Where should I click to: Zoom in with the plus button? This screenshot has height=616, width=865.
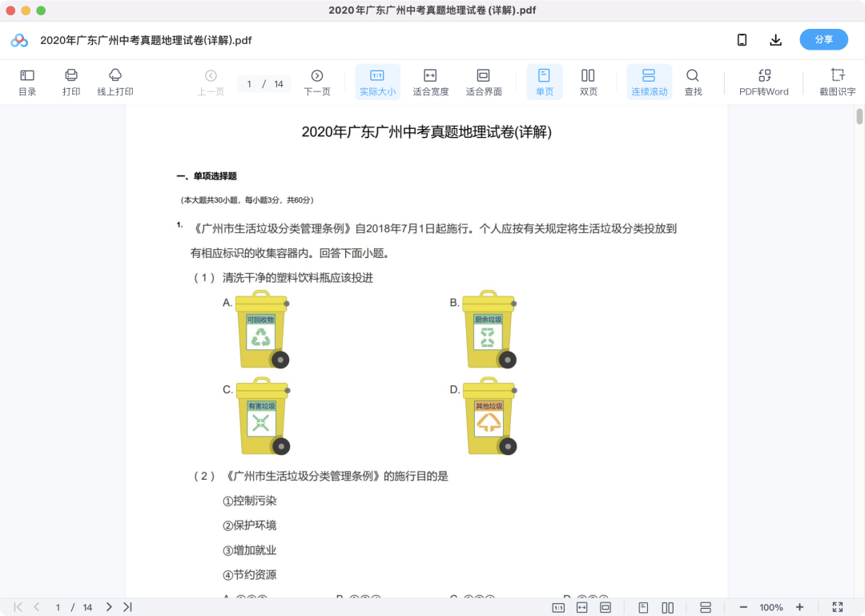point(799,607)
